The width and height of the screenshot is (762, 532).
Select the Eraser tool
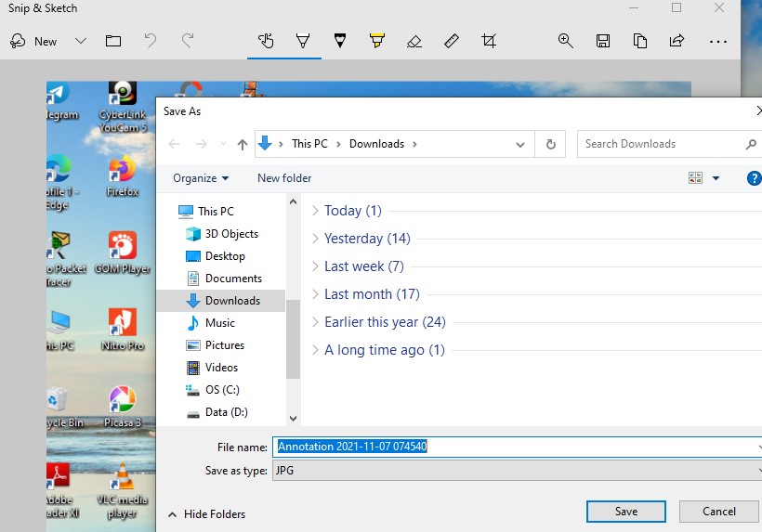coord(414,41)
